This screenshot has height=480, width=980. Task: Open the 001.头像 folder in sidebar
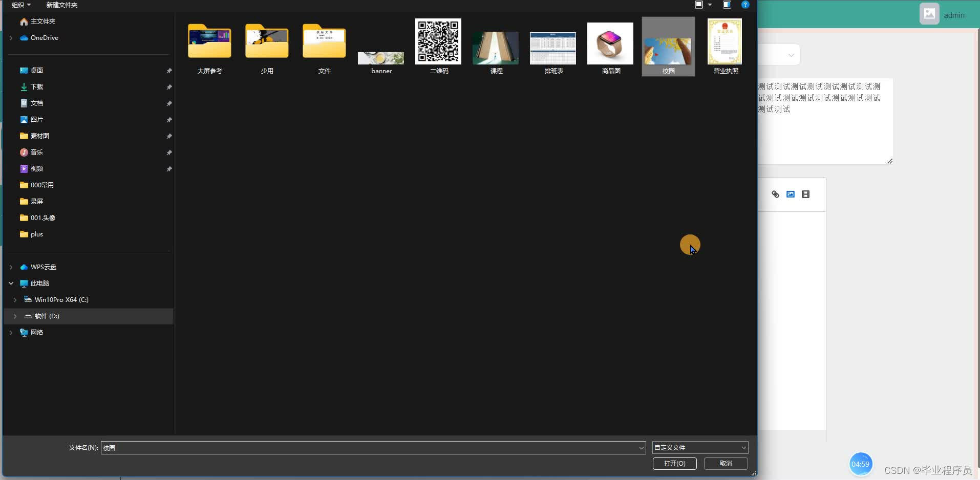(x=37, y=218)
